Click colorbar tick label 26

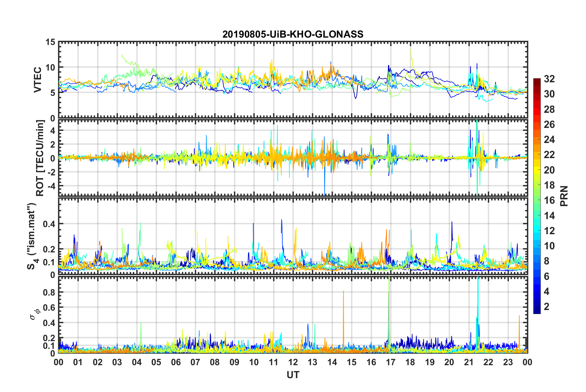tap(549, 125)
